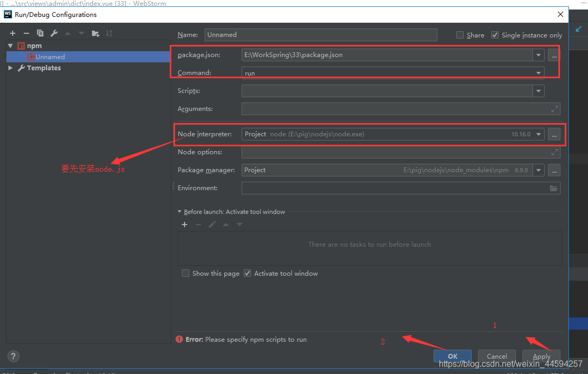This screenshot has height=374, width=588.
Task: Expand the Arguments field editor
Action: pyautogui.click(x=554, y=109)
